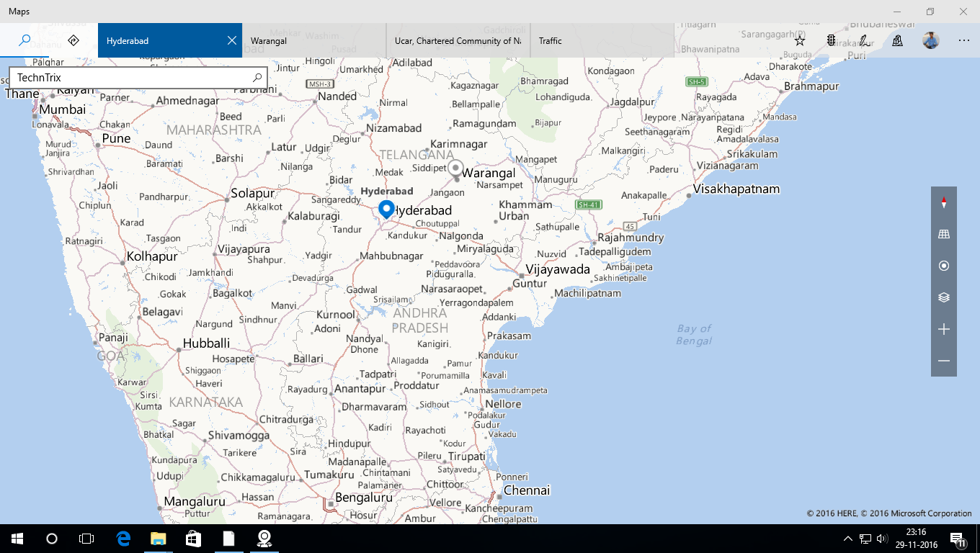Submit search with box magnifier
This screenshot has width=980, height=553.
(x=257, y=78)
